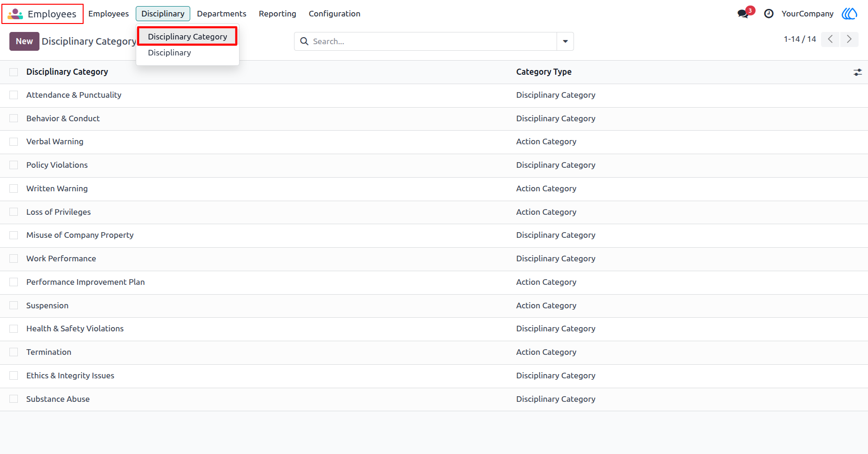Expand the search options dropdown arrow
Viewport: 868px width, 454px height.
point(565,41)
